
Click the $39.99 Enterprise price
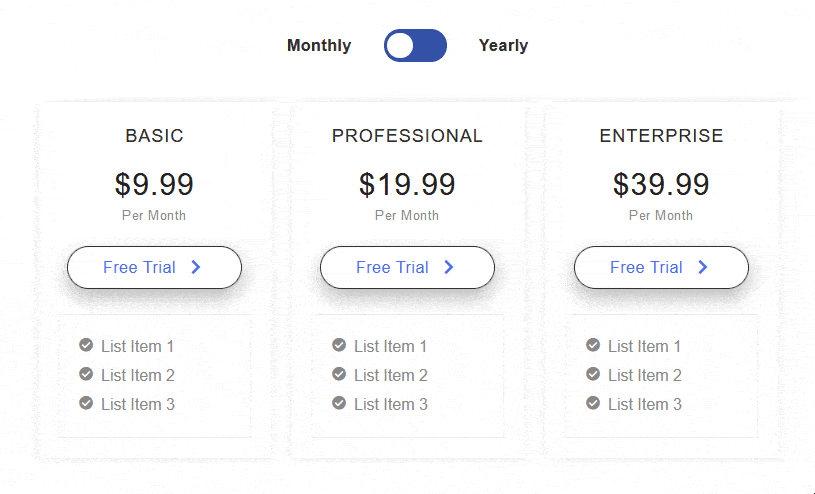pyautogui.click(x=661, y=184)
